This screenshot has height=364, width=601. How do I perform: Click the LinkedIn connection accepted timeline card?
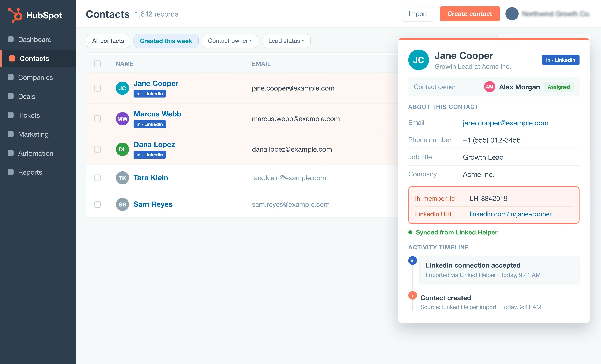tap(499, 270)
